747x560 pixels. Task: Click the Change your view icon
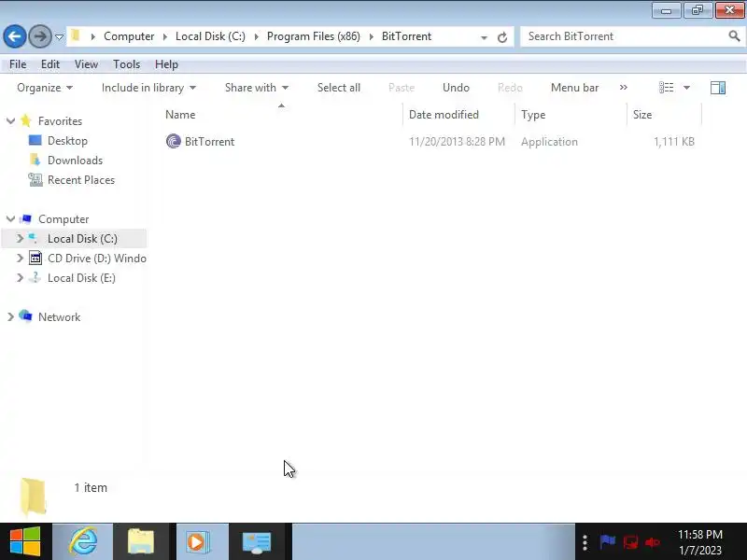[666, 88]
